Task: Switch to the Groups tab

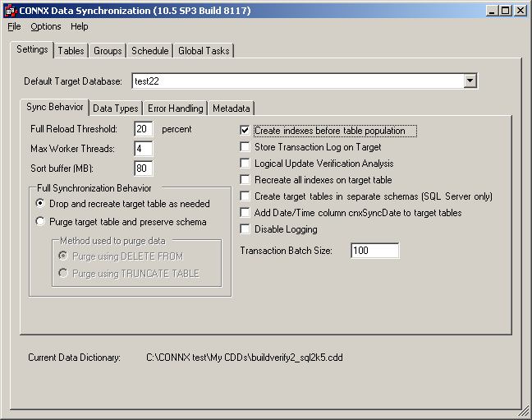Action: click(x=108, y=51)
